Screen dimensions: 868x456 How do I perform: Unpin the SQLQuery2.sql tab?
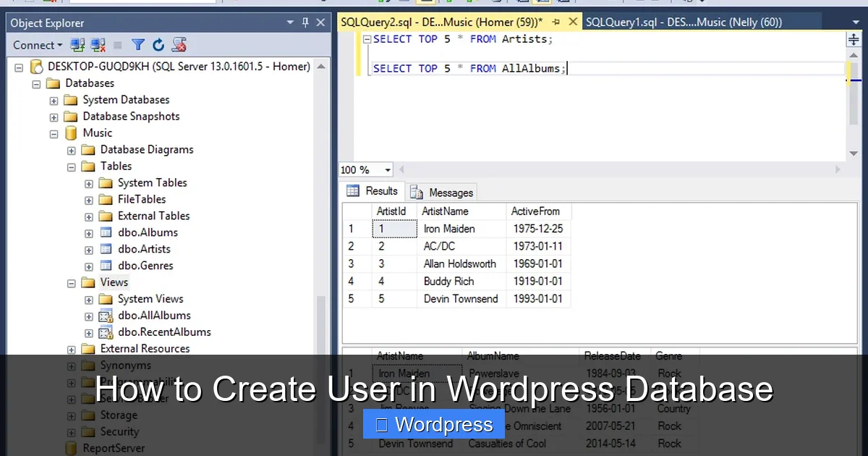pyautogui.click(x=556, y=22)
